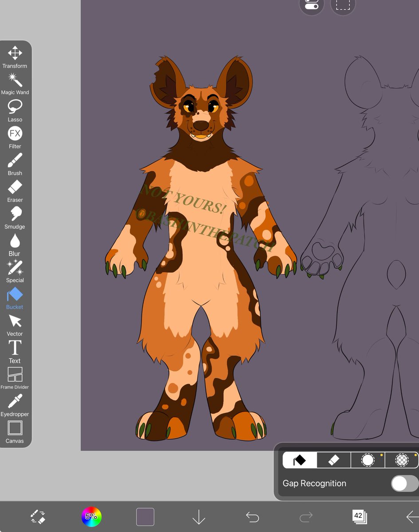Screen dimensions: 419x532
Task: Select the Eyedropper tool
Action: pos(15,406)
